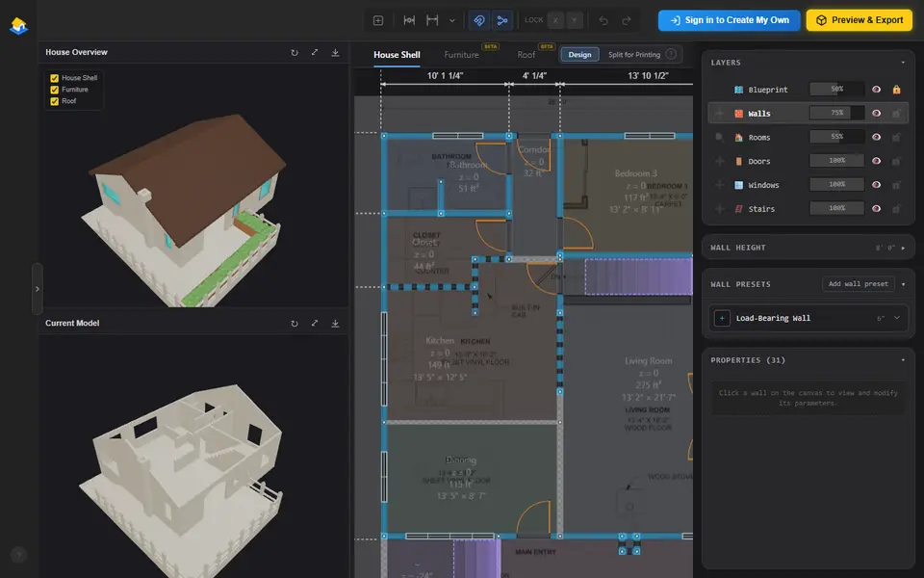Click the undo arrow
Image resolution: width=924 pixels, height=578 pixels.
603,20
